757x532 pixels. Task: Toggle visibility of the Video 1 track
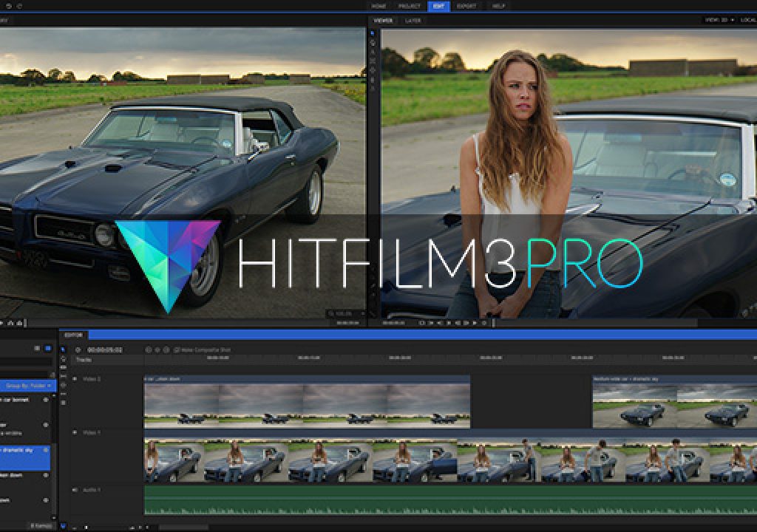pos(75,433)
